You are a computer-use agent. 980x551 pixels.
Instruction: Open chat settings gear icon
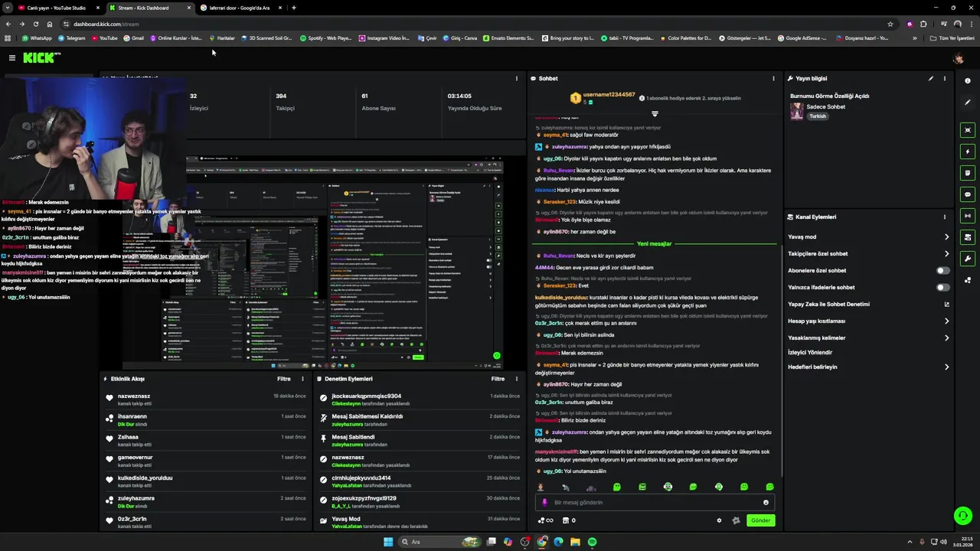pos(719,520)
